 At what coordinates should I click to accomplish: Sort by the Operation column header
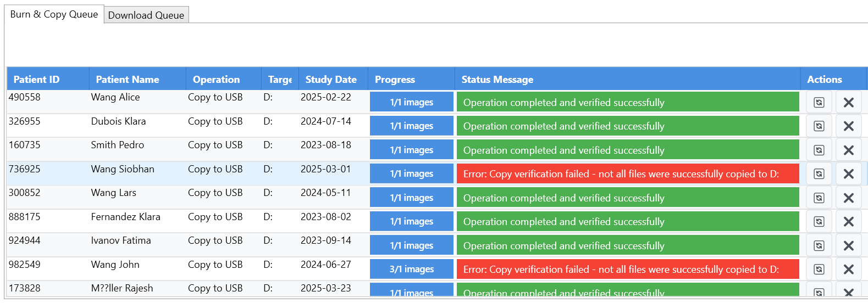click(224, 80)
